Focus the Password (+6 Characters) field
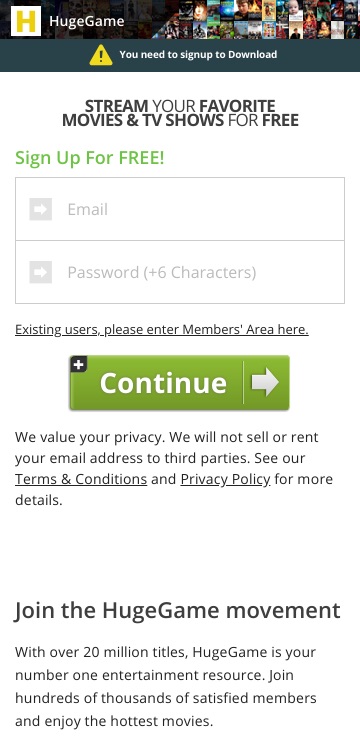360x740 pixels. [180, 272]
